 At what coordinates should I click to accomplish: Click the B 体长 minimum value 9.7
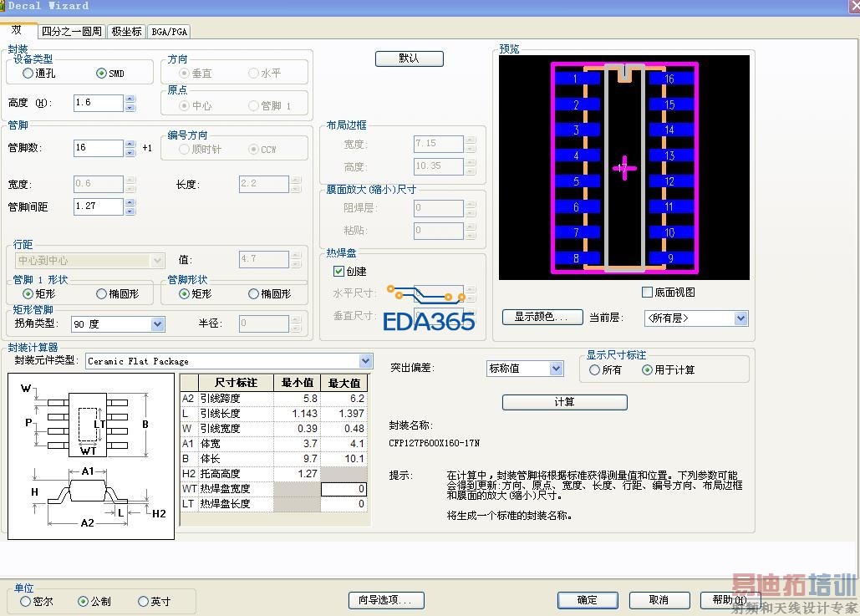pyautogui.click(x=297, y=459)
